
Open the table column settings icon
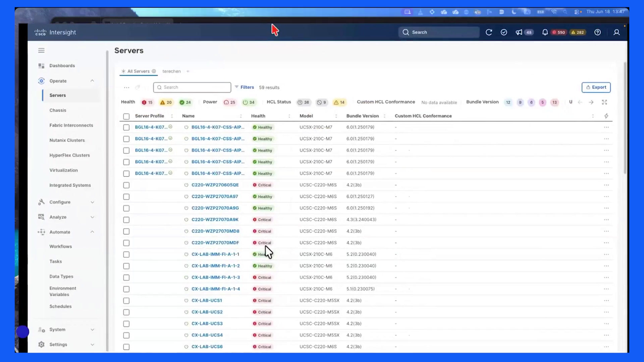click(606, 116)
